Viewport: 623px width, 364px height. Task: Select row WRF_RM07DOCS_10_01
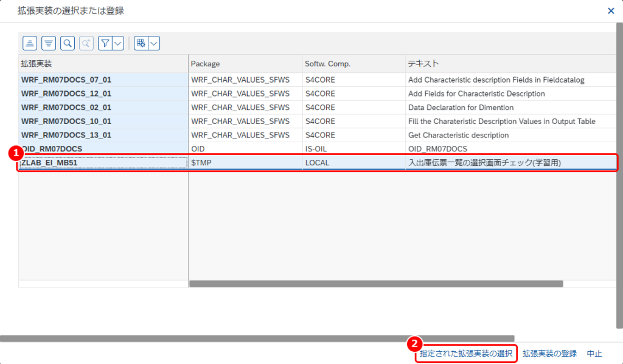(x=103, y=122)
